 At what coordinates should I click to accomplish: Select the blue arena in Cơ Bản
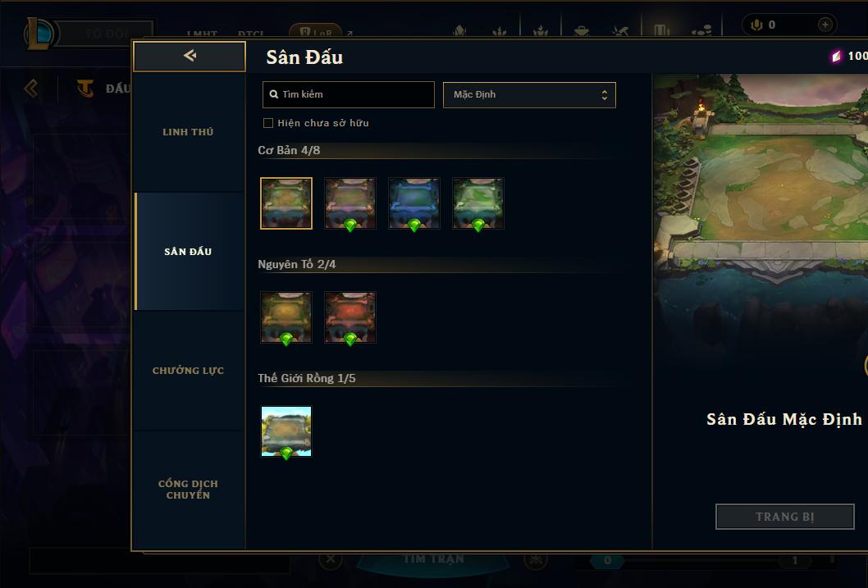coord(414,203)
